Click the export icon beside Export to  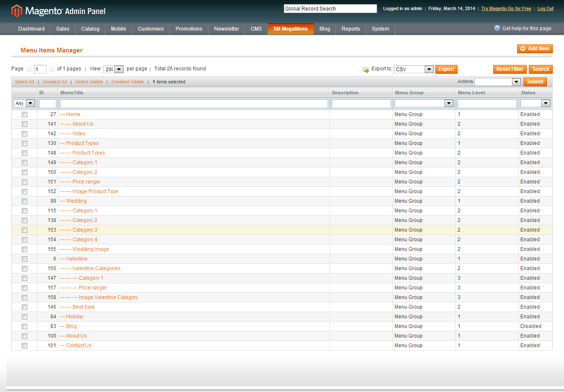click(366, 70)
